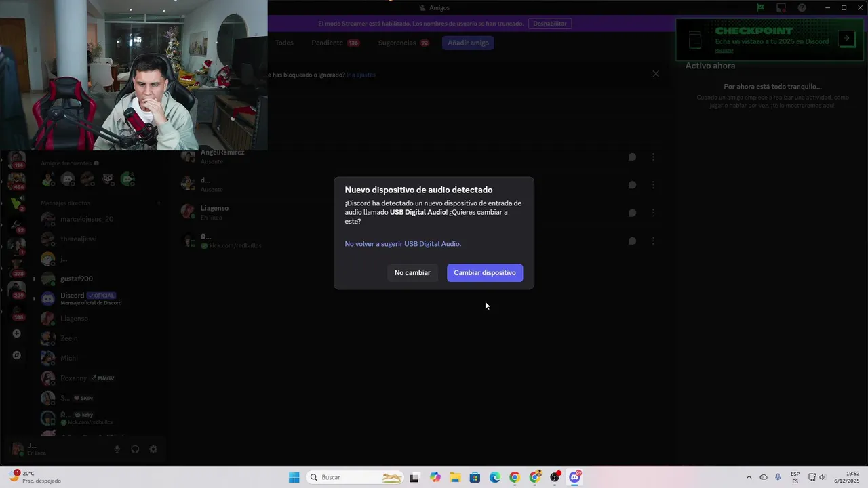Open Discord help question mark icon
The width and height of the screenshot is (868, 488).
(802, 8)
